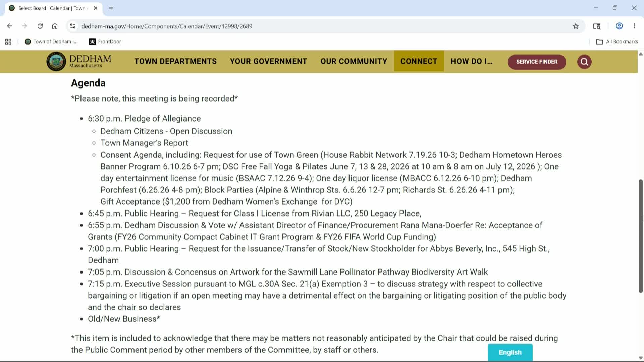
Task: Open the FrontDoor bookmark
Action: (105, 42)
